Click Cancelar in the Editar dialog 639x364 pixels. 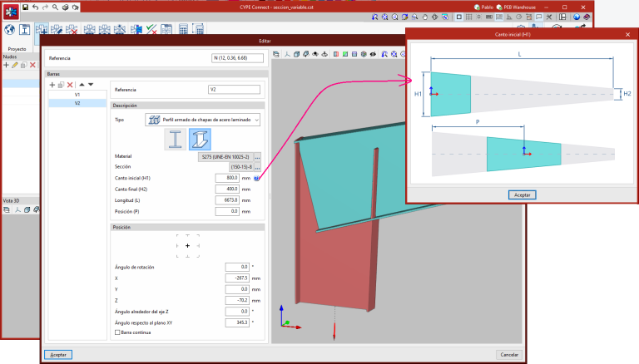click(x=508, y=354)
